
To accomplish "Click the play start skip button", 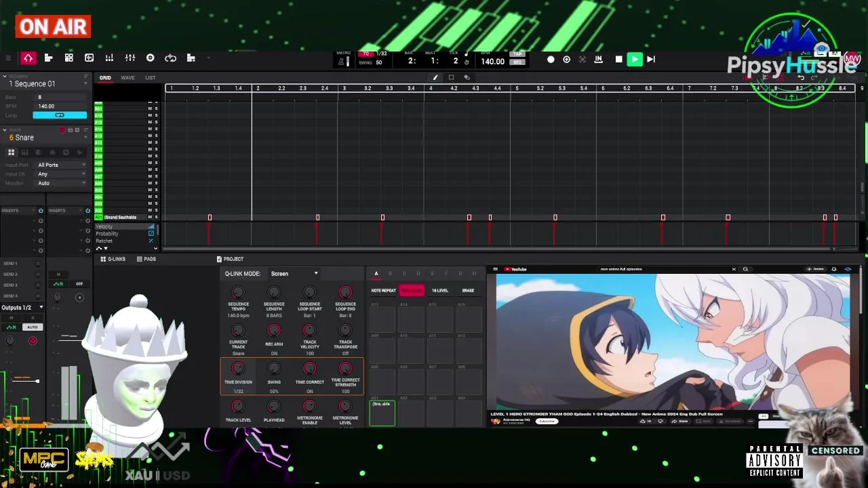I will click(651, 60).
